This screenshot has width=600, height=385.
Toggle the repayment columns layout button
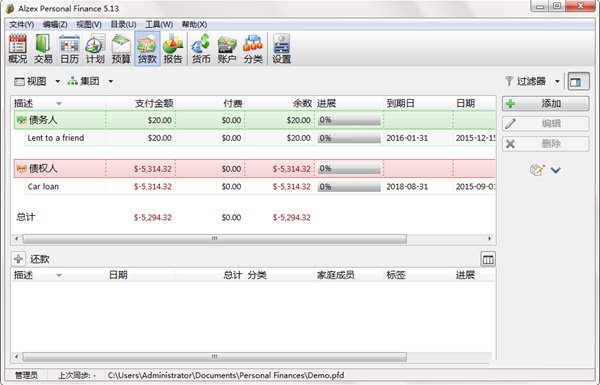point(488,259)
